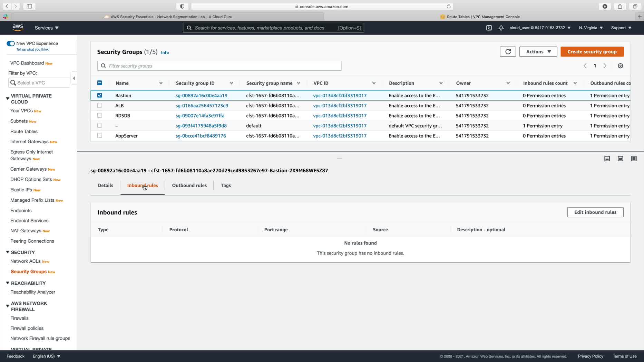644x362 pixels.
Task: Switch to the Outbound rules tab
Action: point(189,185)
